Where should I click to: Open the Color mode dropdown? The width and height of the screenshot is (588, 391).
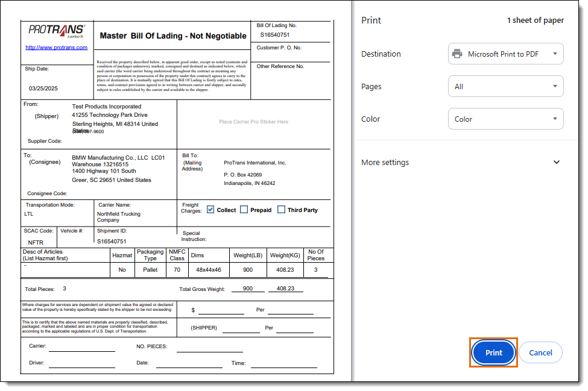(505, 119)
